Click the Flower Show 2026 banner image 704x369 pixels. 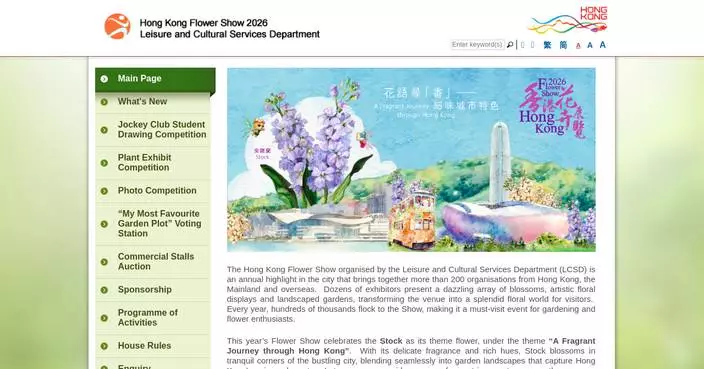(x=411, y=160)
